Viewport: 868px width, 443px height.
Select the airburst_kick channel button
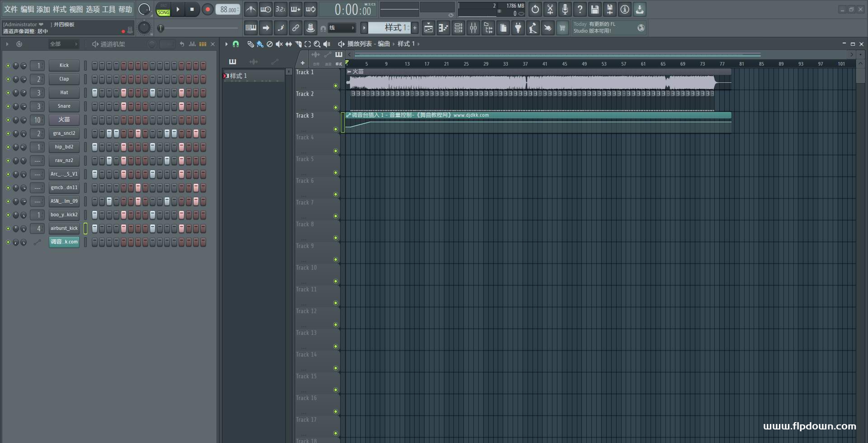(64, 229)
